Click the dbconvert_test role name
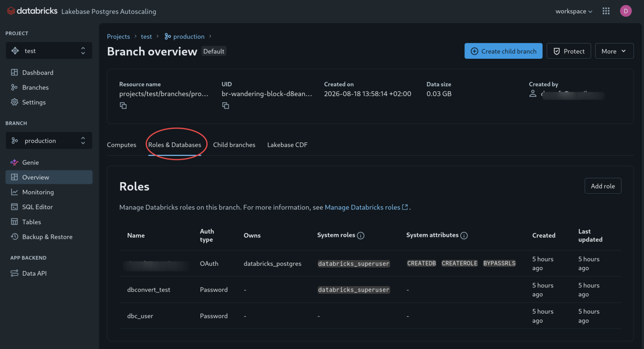This screenshot has height=349, width=644. pyautogui.click(x=149, y=290)
